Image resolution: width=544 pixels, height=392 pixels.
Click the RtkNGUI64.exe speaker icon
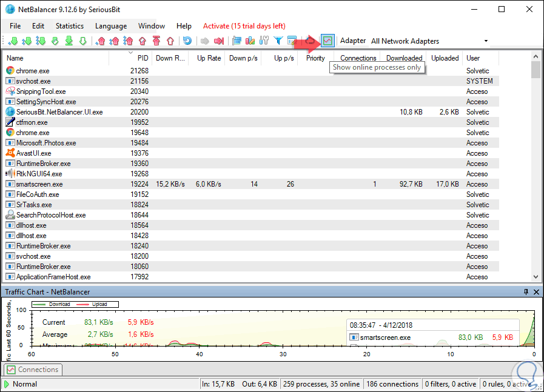pos(10,174)
